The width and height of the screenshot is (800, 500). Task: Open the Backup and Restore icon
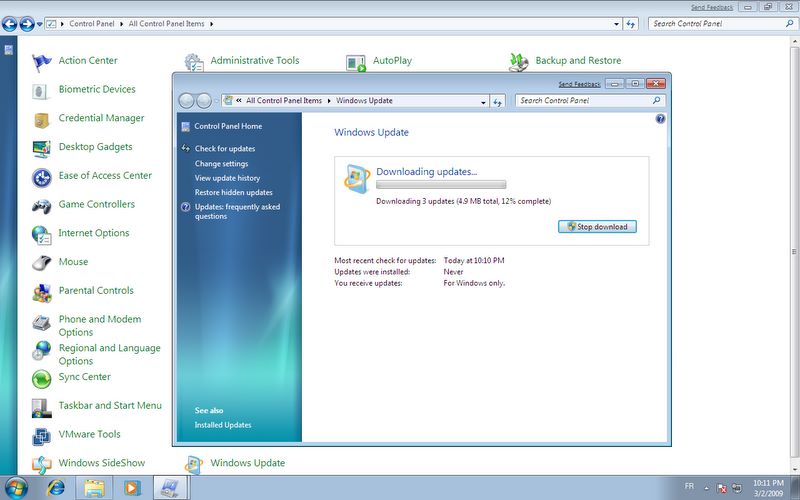coord(518,62)
